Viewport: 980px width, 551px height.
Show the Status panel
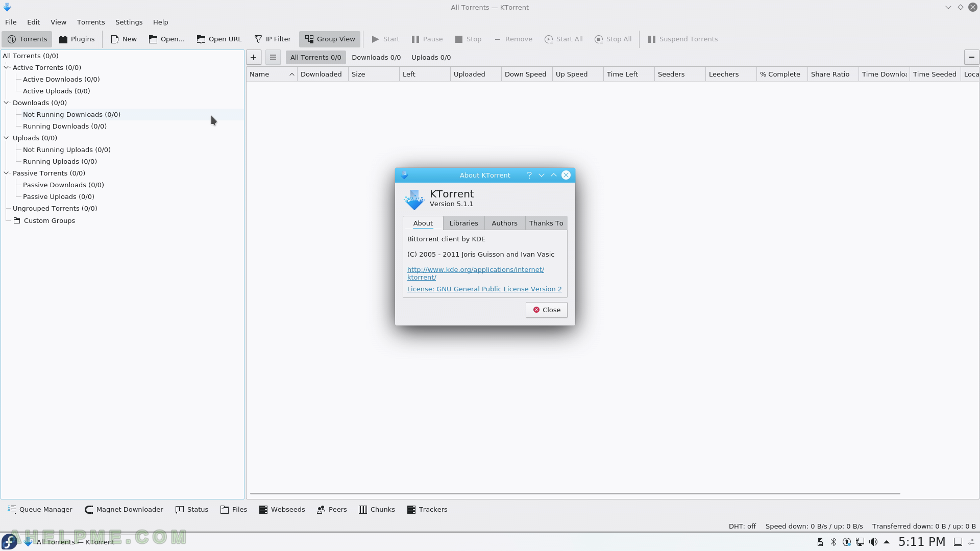(192, 510)
